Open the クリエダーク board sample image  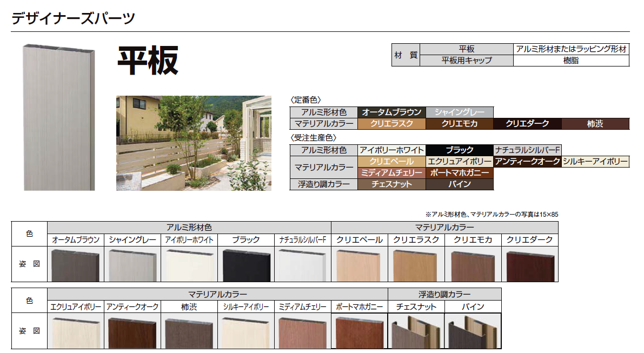click(530, 265)
